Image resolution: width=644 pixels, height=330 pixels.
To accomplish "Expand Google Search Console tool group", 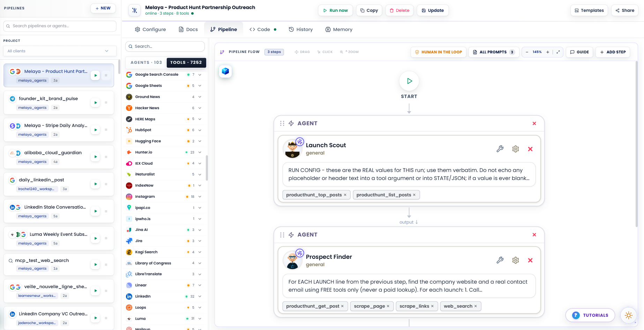I will [200, 75].
